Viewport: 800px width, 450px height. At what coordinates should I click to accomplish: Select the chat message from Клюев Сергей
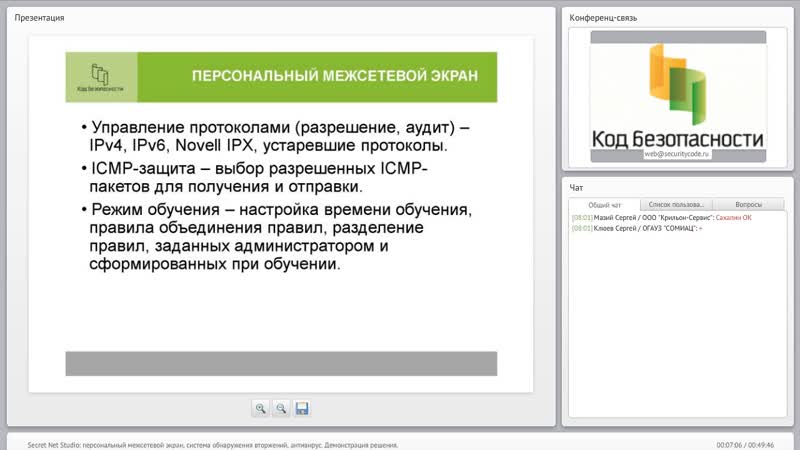click(637, 228)
